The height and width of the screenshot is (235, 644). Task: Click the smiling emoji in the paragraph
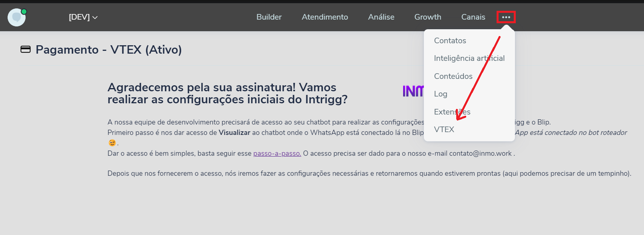[112, 143]
